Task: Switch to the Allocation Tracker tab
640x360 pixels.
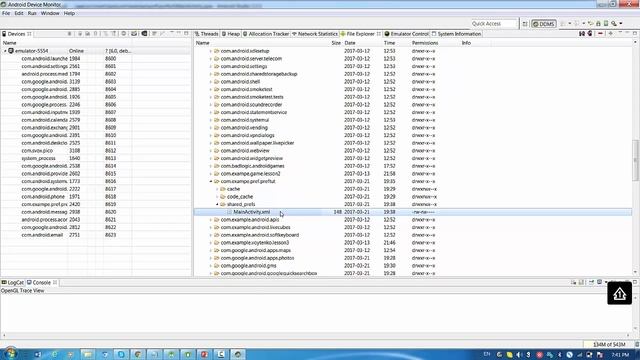Action: 266,34
